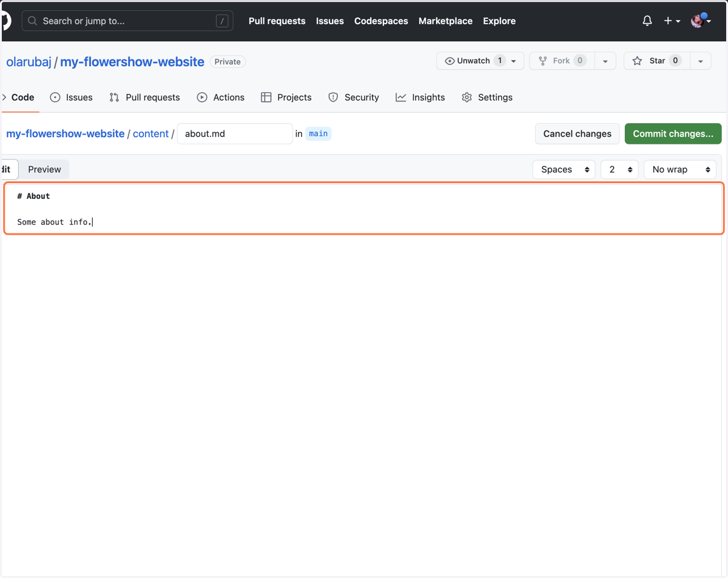Click Cancel changes
The height and width of the screenshot is (578, 728).
coord(577,133)
